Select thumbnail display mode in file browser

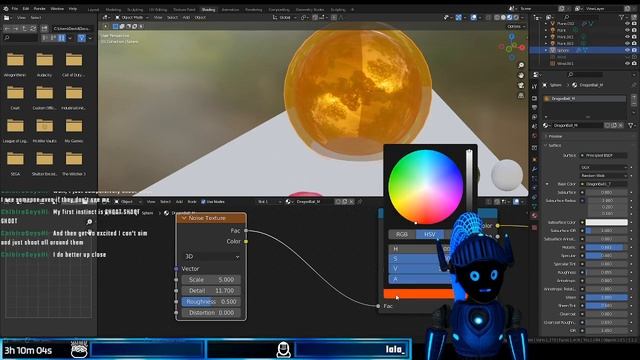point(62,38)
